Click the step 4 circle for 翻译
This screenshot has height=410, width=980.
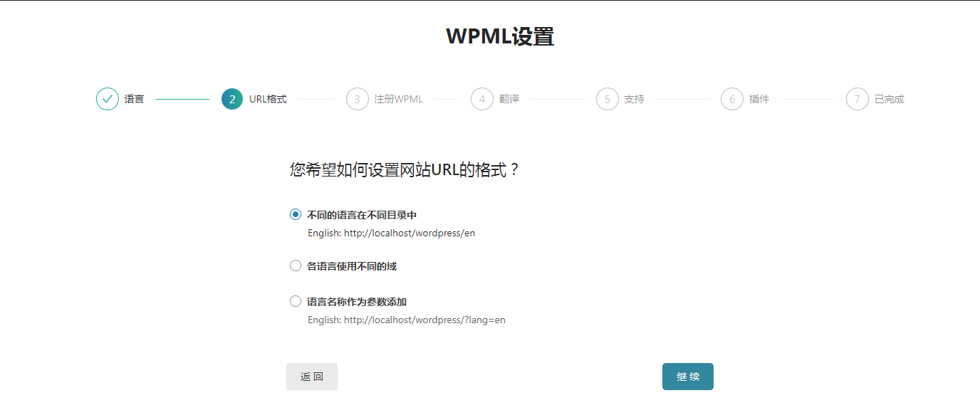point(482,99)
